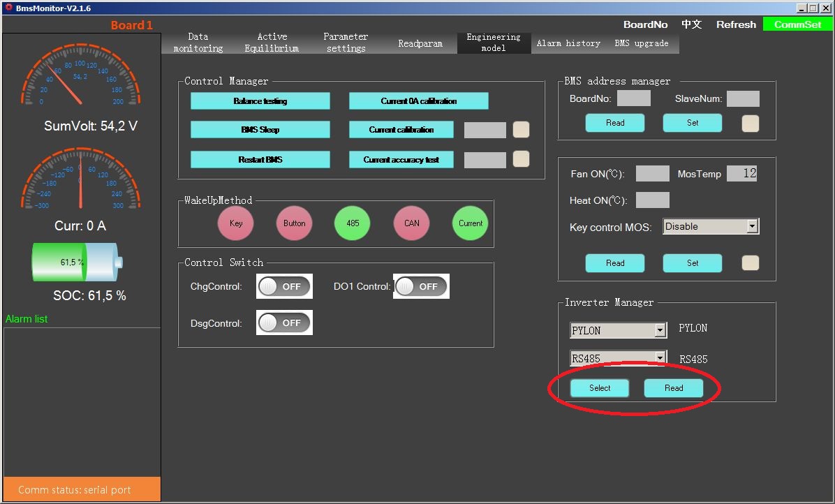Open the Alarm history tab
The height and width of the screenshot is (504, 835).
(568, 43)
